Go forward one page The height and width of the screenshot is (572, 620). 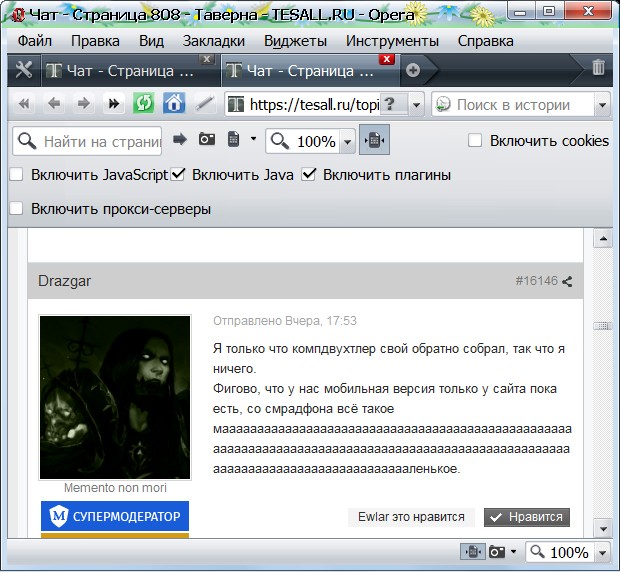click(83, 104)
